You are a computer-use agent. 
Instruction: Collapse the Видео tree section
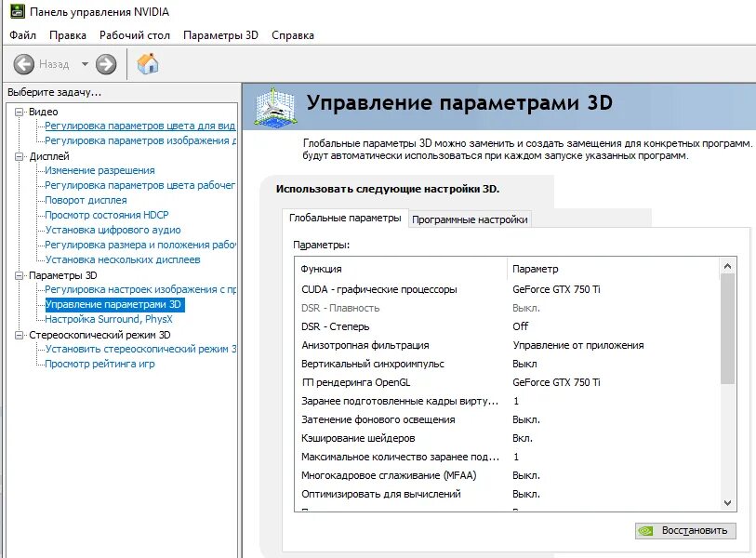18,111
